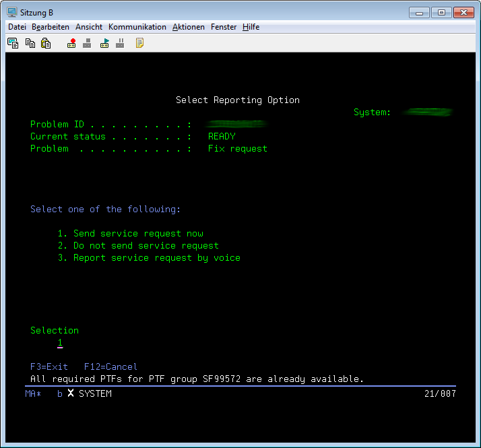The height and width of the screenshot is (448, 481).
Task: Click the Selection input field
Action: [60, 343]
